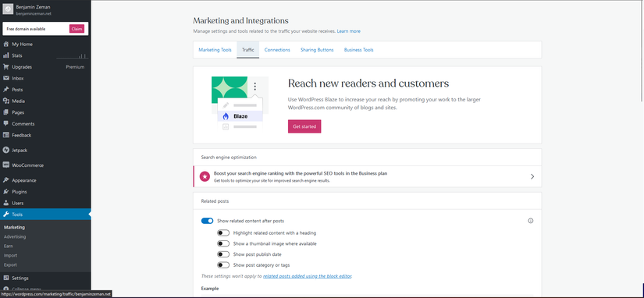Open Appearance via its paintbrush icon
This screenshot has width=644, height=298.
tap(5, 180)
